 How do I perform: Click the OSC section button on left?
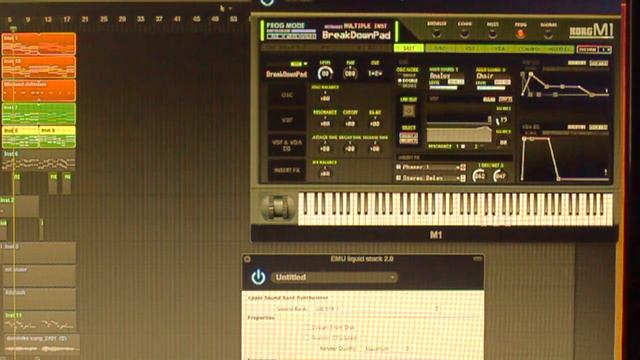coord(287,95)
